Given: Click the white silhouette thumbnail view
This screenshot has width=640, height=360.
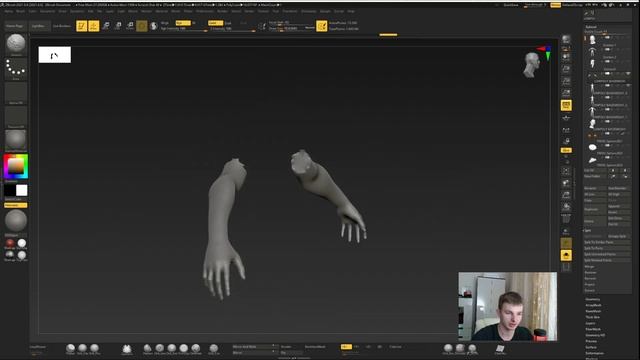Looking at the screenshot, I should tap(55, 55).
